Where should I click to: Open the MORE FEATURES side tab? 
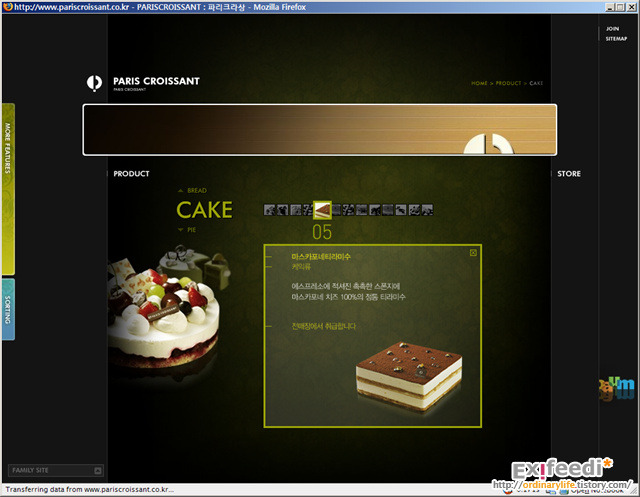[x=8, y=189]
